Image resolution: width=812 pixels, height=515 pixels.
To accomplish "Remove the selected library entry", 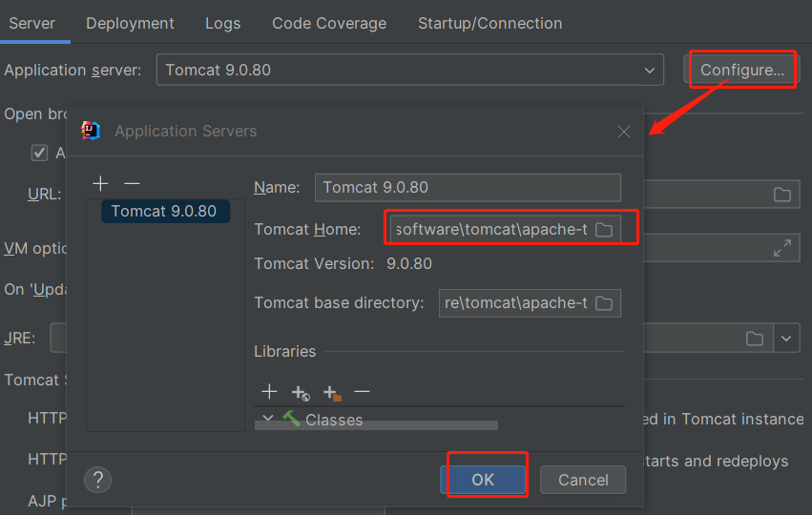I will pos(362,392).
